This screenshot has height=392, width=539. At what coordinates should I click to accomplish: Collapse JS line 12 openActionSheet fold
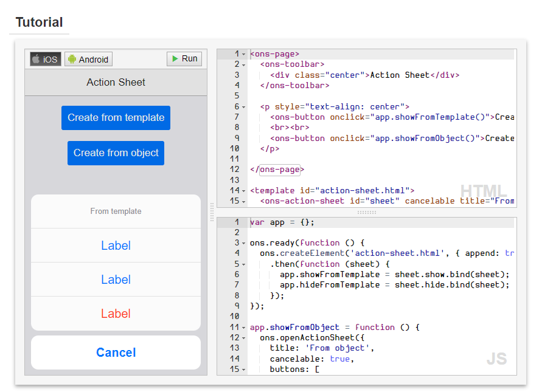coord(243,338)
